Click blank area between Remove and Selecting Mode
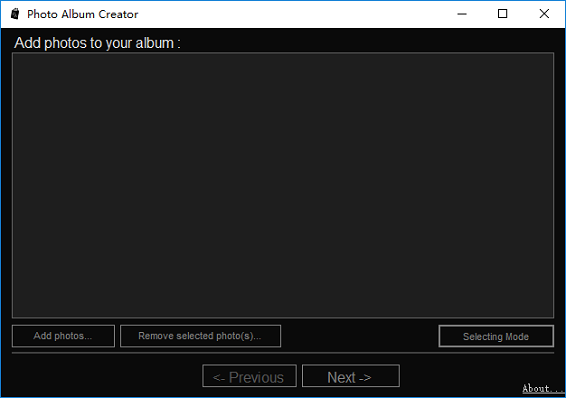Screen dimensions: 566x398 click(x=360, y=336)
